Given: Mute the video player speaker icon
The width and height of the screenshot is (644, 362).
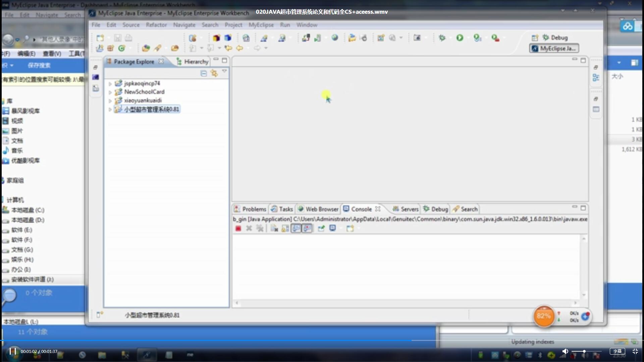Looking at the screenshot, I should coord(565,351).
